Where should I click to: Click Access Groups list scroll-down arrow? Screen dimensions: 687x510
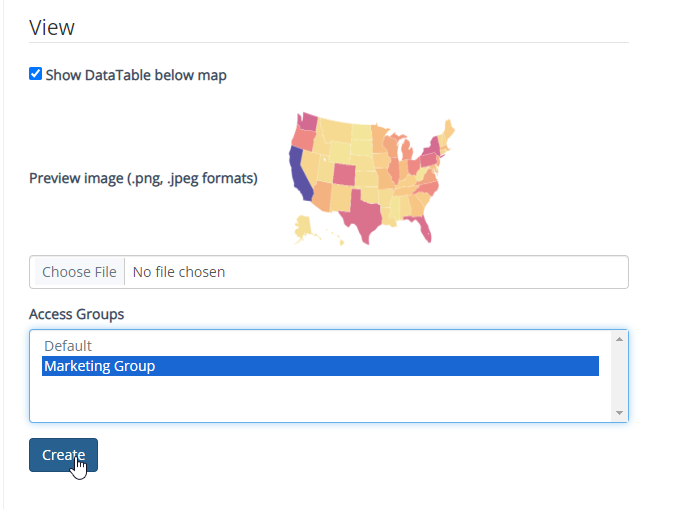[x=619, y=413]
